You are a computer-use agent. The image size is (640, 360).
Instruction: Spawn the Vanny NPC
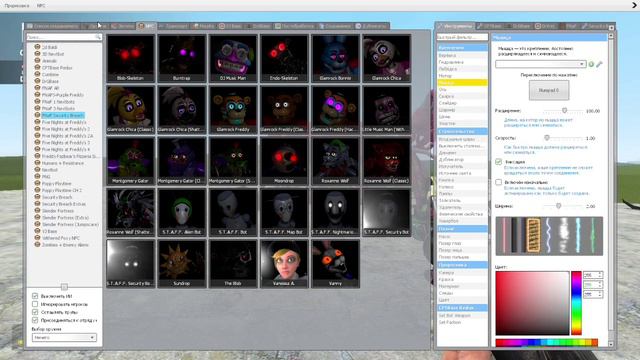coord(335,264)
